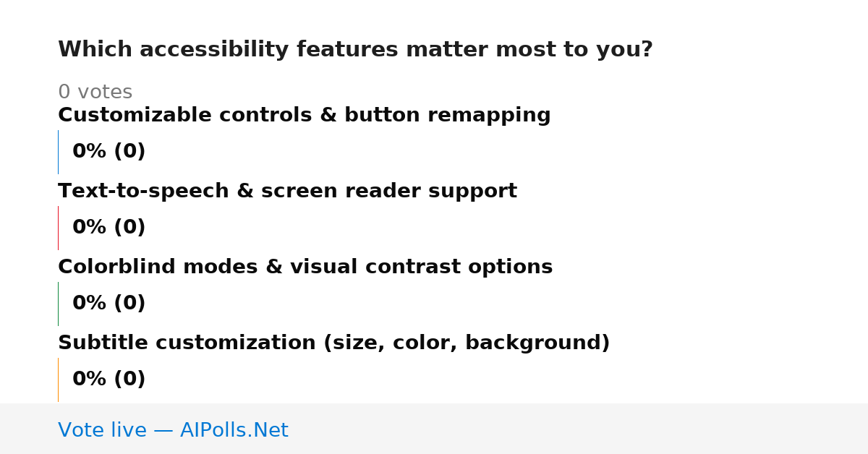Click the word 'AIPolls.Net' in footer

pos(234,430)
